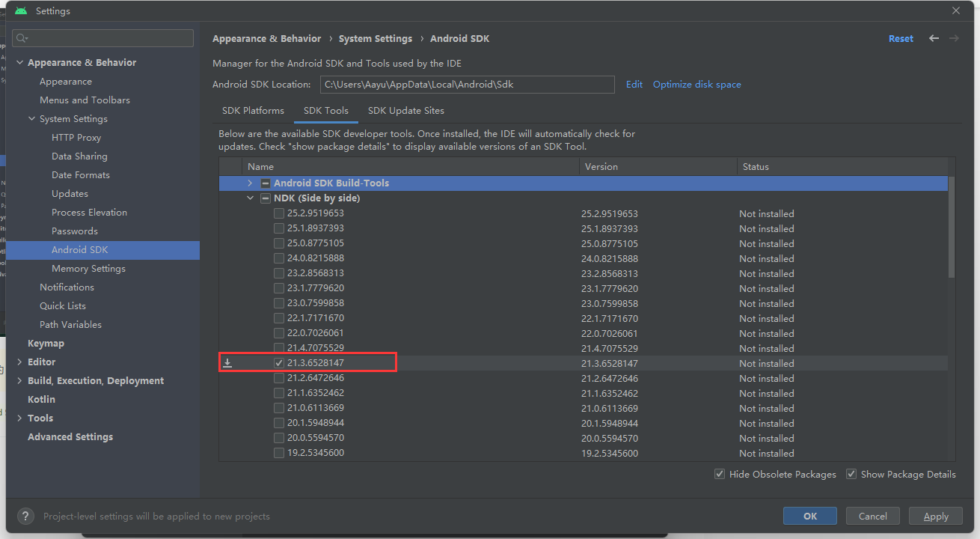Click the search magnifier icon in settings

(x=22, y=38)
